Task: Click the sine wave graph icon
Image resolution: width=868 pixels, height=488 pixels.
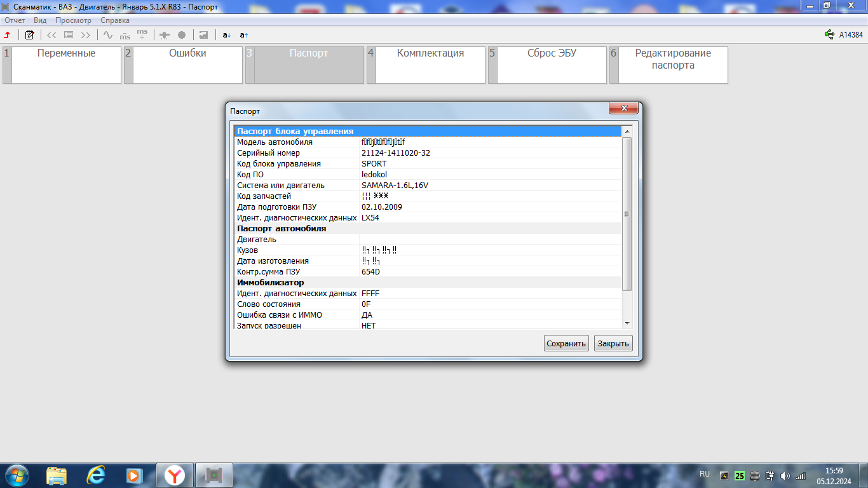Action: pos(108,35)
